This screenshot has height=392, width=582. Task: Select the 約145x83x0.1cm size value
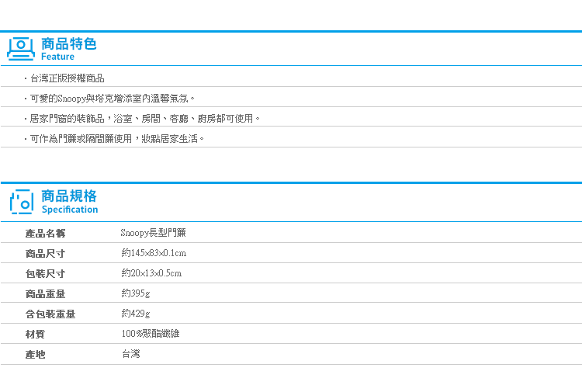coord(154,253)
